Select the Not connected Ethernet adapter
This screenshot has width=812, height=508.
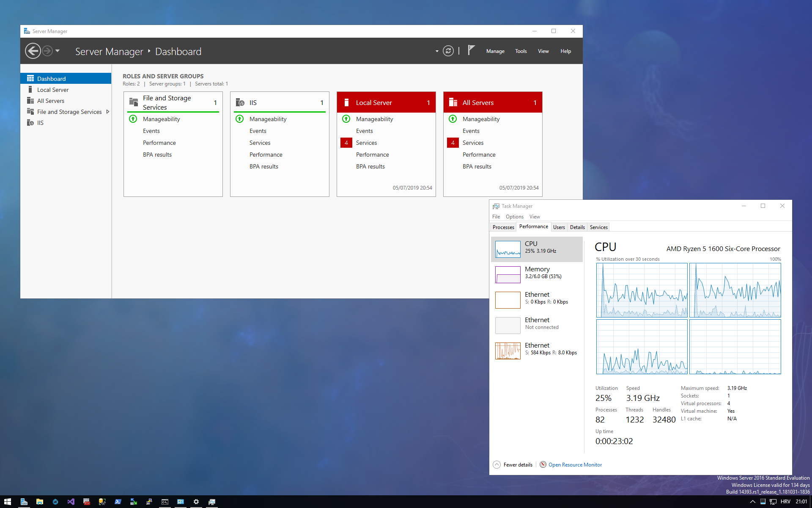(x=537, y=325)
